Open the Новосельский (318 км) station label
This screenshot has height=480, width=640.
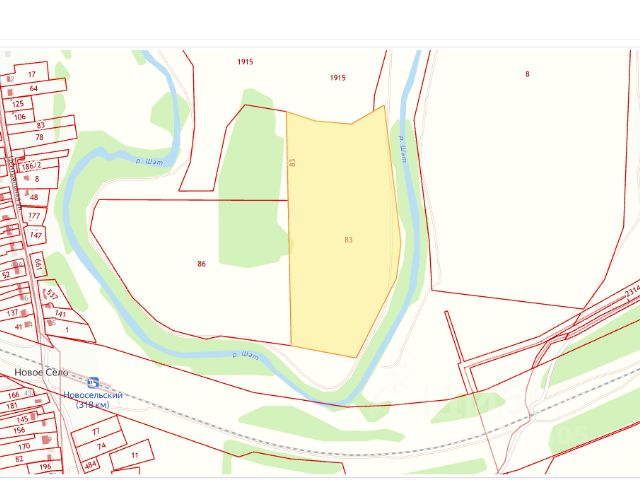tap(93, 400)
